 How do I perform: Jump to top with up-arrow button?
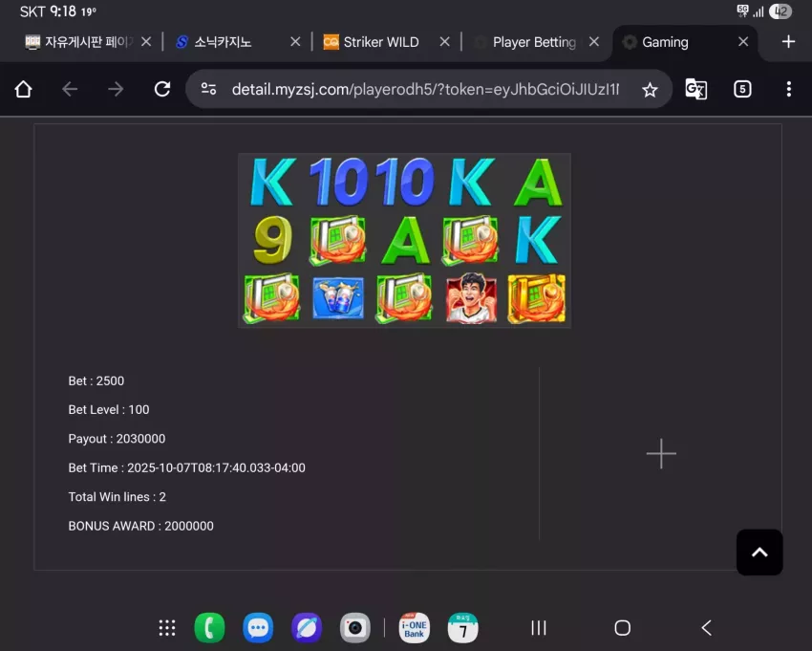click(x=759, y=552)
